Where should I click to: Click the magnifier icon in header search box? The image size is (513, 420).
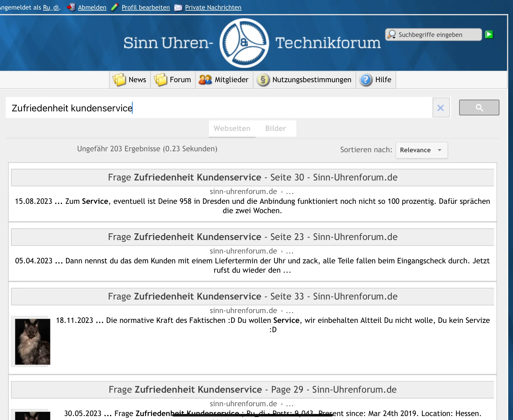click(392, 35)
